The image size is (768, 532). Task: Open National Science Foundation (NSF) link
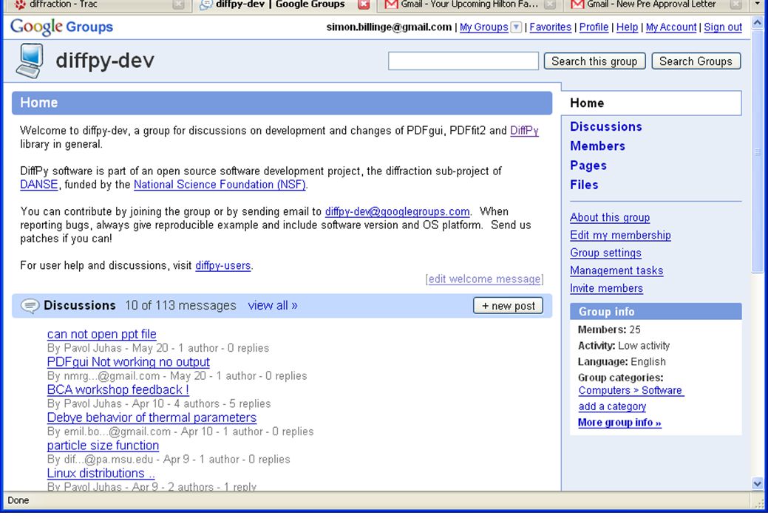[220, 185]
